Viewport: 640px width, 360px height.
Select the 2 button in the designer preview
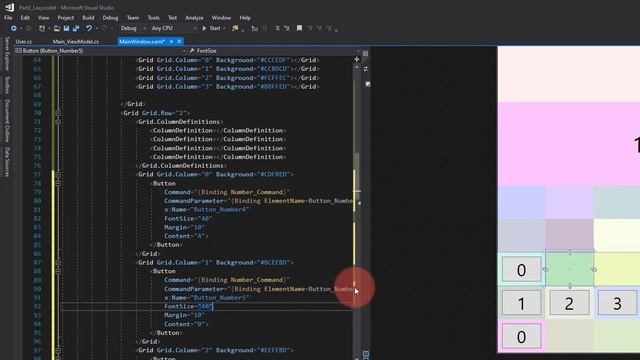point(569,303)
